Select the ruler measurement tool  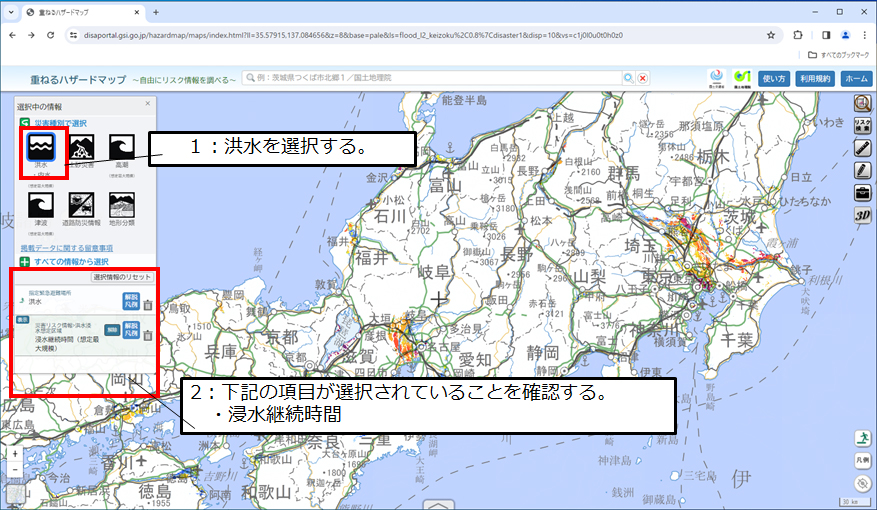pyautogui.click(x=862, y=148)
